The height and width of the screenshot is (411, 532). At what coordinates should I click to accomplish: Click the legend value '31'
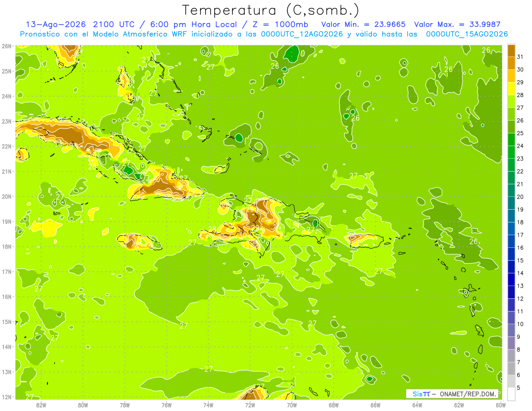pyautogui.click(x=520, y=57)
